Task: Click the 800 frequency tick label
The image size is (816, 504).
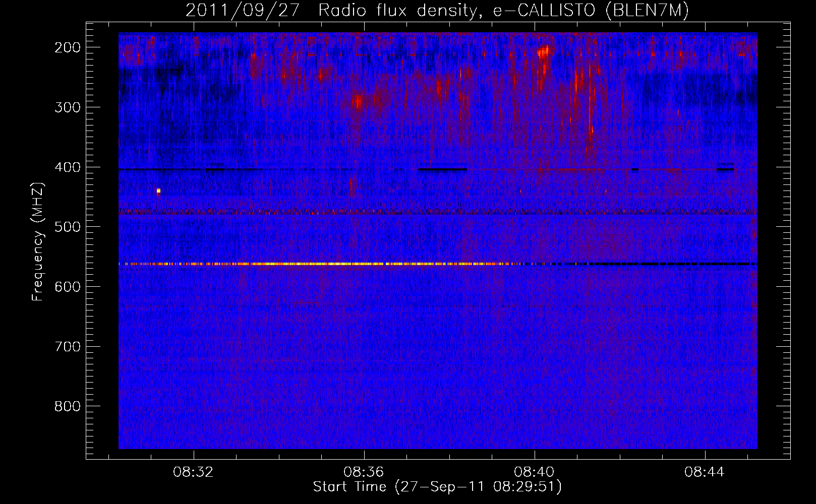Action: click(x=68, y=406)
